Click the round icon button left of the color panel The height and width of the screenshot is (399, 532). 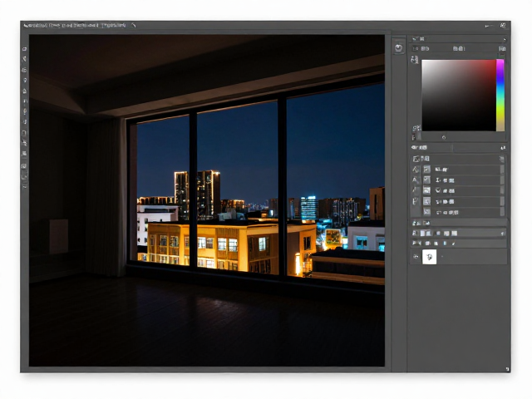(399, 48)
